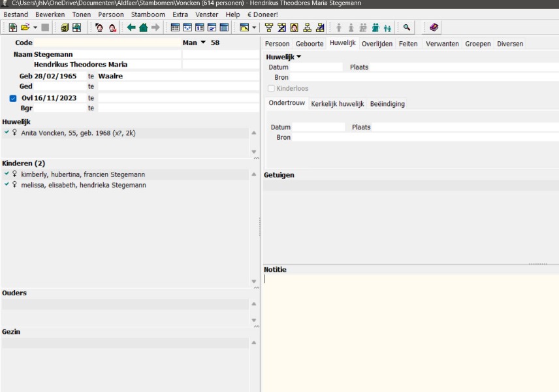Click the gray forward arrow icon

point(155,27)
